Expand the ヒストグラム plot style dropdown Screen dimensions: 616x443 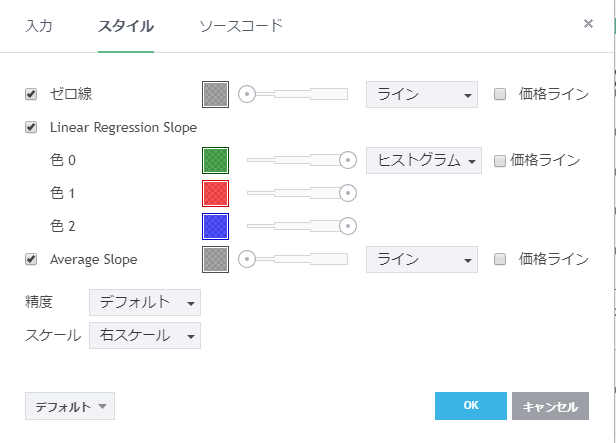pos(423,159)
